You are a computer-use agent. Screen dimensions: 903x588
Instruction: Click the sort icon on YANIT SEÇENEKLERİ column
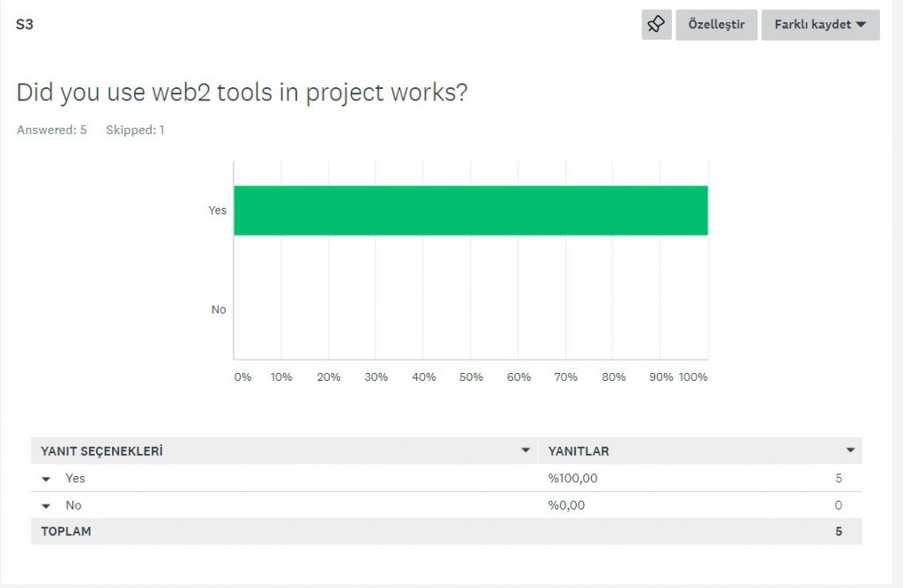click(x=526, y=450)
